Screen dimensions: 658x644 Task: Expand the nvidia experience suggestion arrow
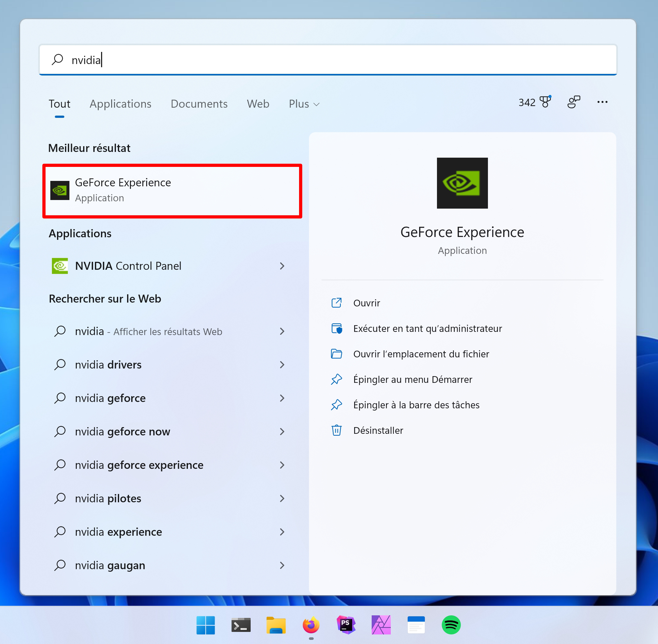tap(282, 532)
